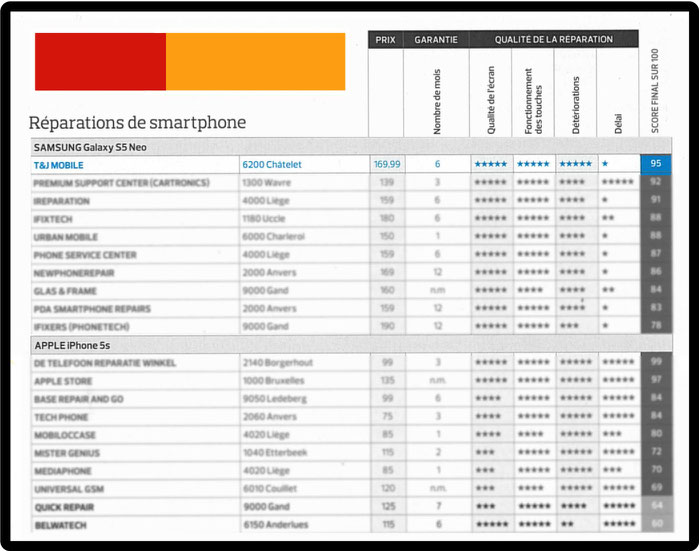Click the 'MEDIAPHONE' shop name
The width and height of the screenshot is (699, 551).
(63, 471)
